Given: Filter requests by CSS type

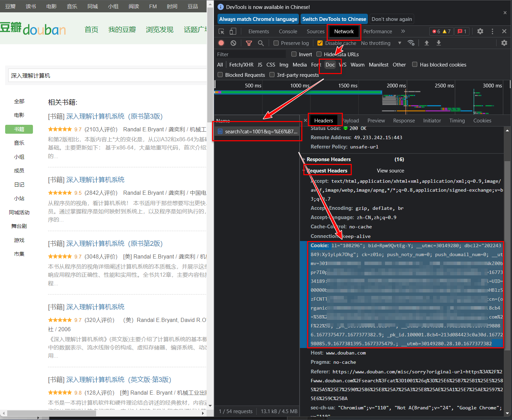Looking at the screenshot, I should [x=271, y=64].
